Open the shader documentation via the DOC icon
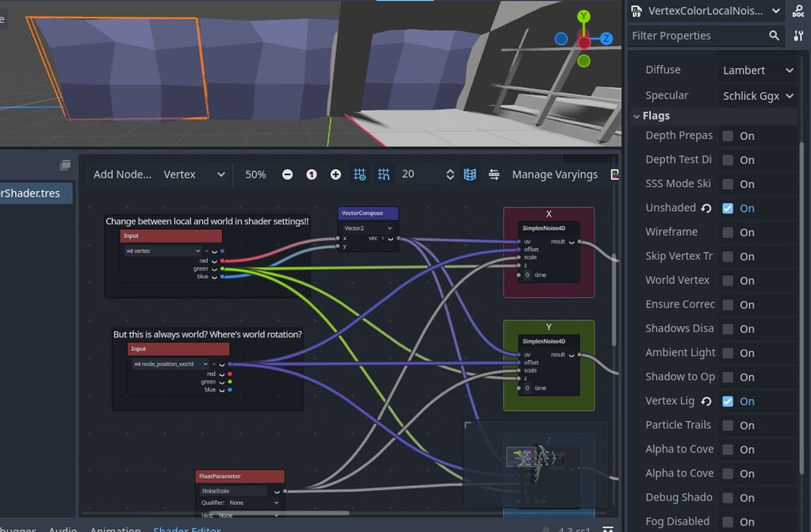811x532 pixels. pos(798,11)
